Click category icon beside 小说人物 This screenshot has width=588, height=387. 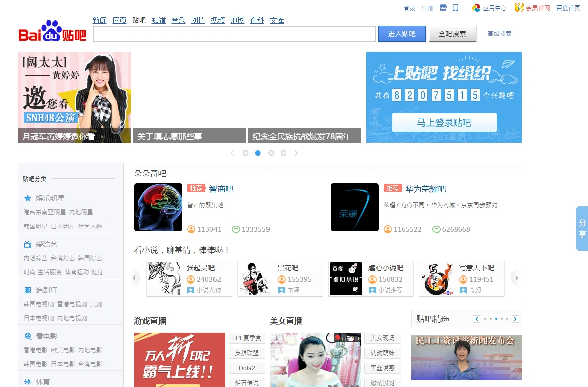click(x=190, y=290)
